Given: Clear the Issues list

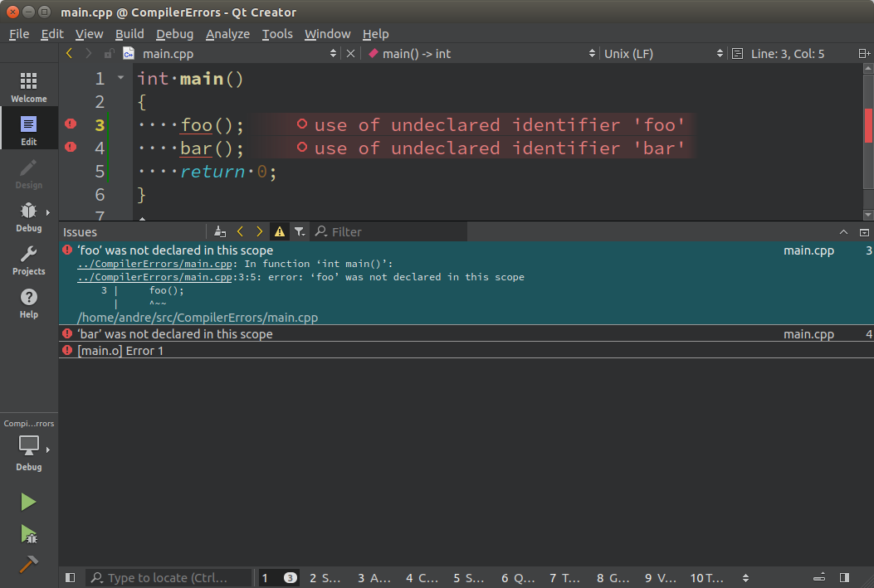Looking at the screenshot, I should (219, 232).
